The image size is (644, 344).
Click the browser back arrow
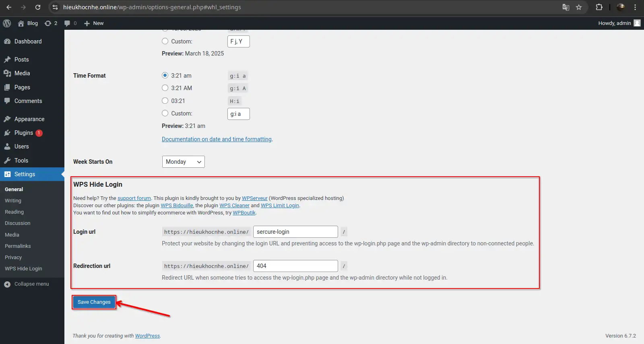[9, 7]
